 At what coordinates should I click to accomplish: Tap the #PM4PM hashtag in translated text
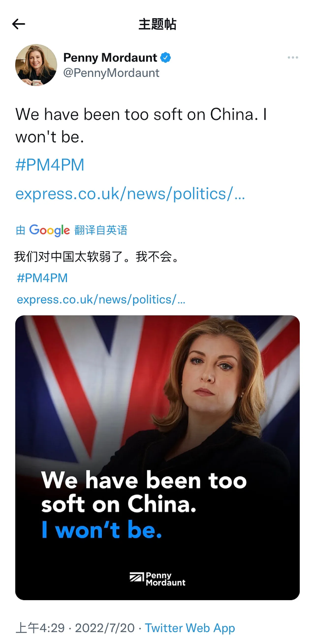42,278
